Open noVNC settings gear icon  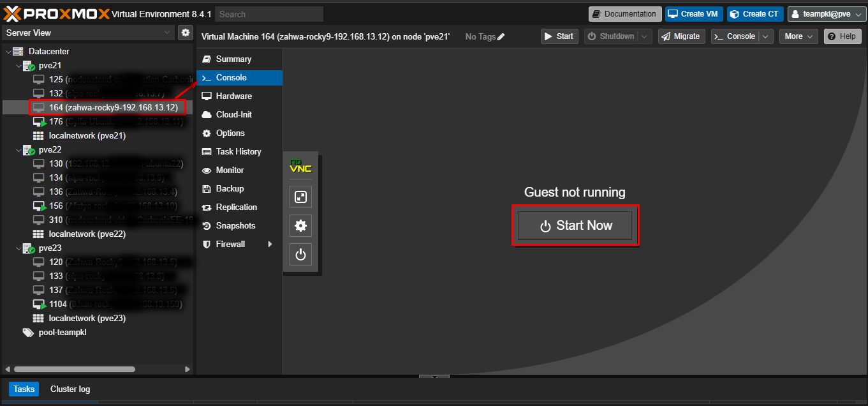pyautogui.click(x=300, y=226)
